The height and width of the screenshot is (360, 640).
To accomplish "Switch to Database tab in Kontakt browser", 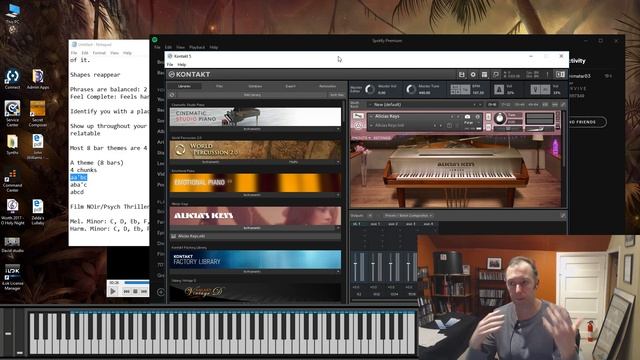I will 255,86.
